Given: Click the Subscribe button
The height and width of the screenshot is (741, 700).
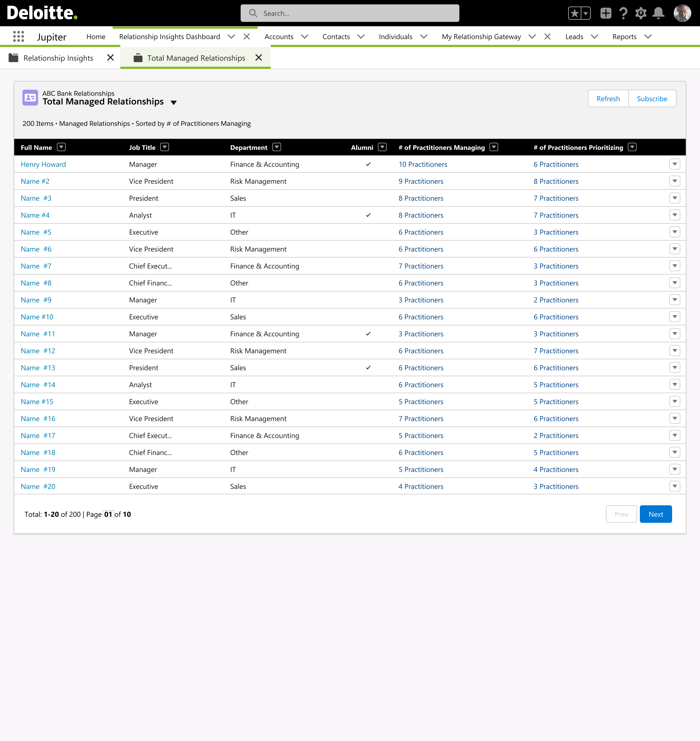Looking at the screenshot, I should (x=652, y=98).
